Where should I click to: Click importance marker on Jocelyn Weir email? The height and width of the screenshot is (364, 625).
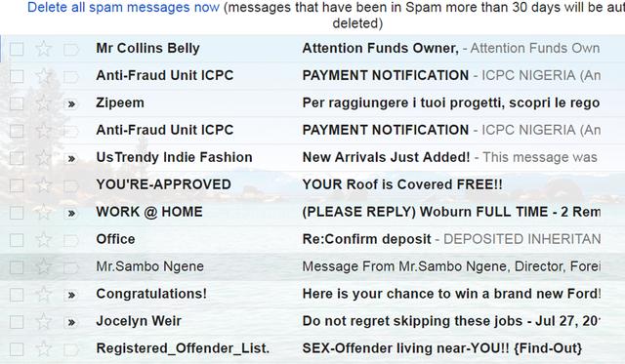tap(71, 322)
